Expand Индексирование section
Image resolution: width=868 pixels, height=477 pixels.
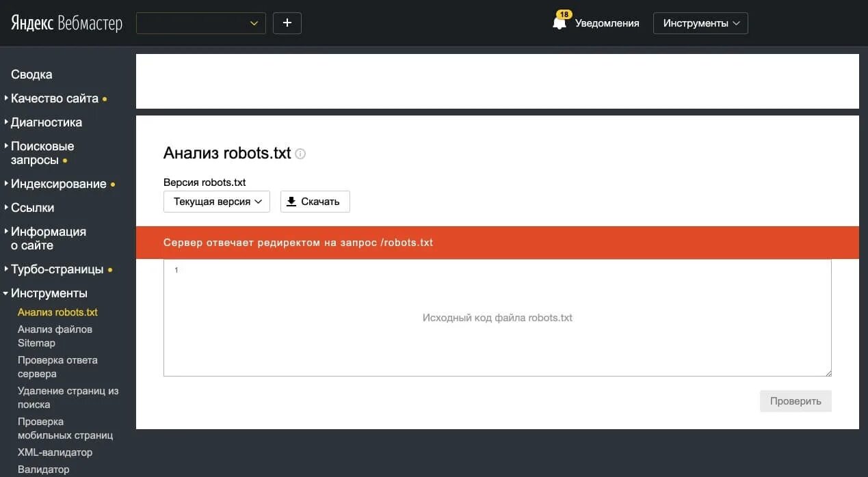point(59,184)
